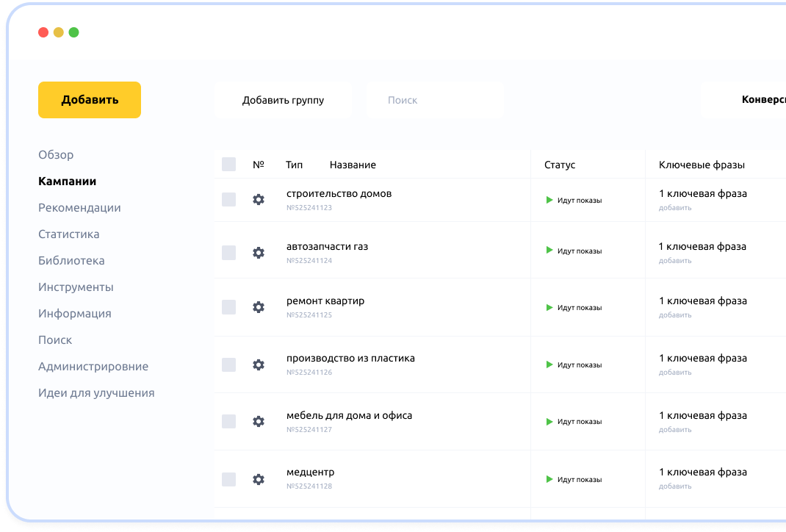Click the Добавить группу button

coord(283,100)
